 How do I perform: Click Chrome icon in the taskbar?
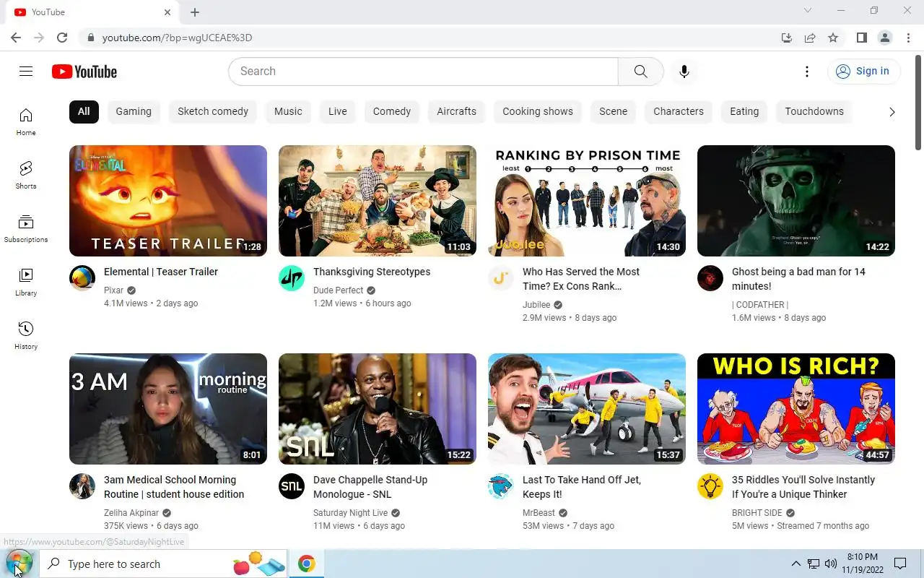(307, 564)
